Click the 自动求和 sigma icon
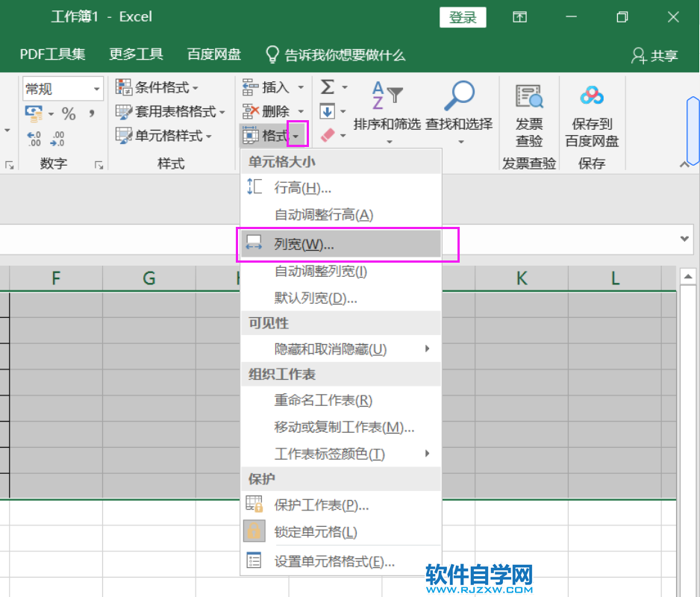The width and height of the screenshot is (700, 597). point(328,87)
